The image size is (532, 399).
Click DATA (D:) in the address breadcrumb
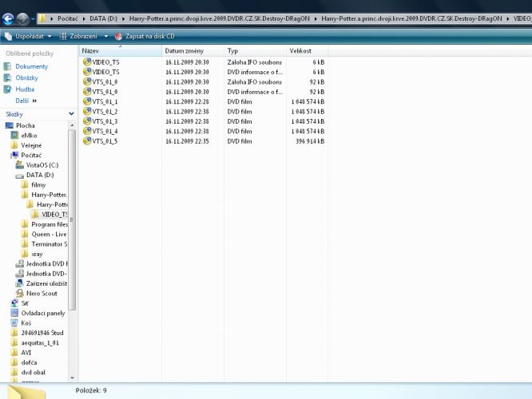pos(103,18)
